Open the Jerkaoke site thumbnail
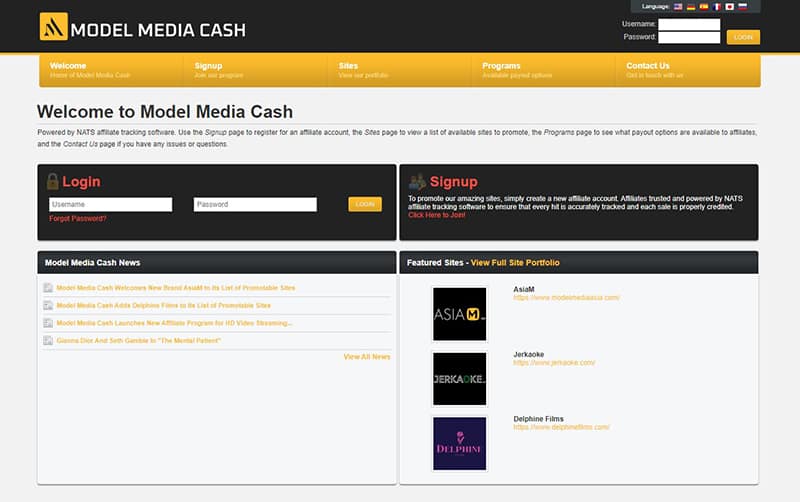The width and height of the screenshot is (800, 502). [x=460, y=379]
